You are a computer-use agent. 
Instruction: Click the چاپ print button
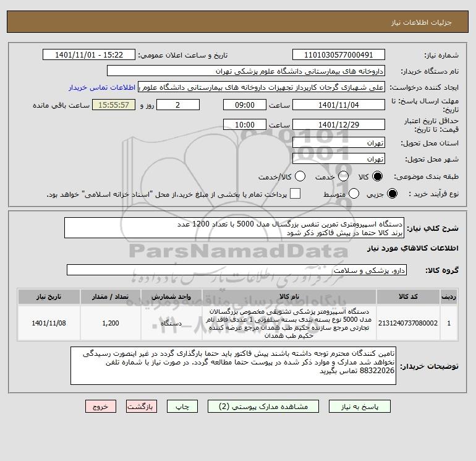[x=182, y=407]
